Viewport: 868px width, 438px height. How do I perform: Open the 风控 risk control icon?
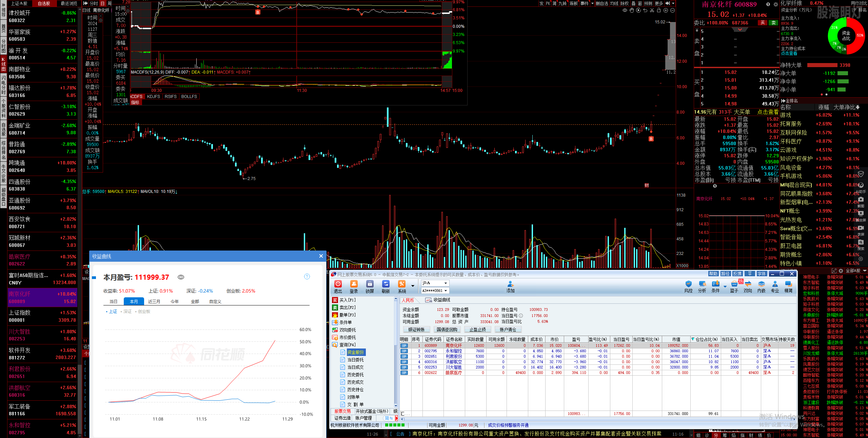pyautogui.click(x=688, y=286)
